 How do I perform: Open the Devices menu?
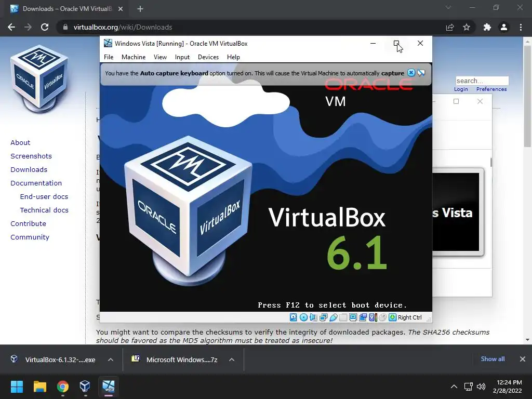[208, 57]
